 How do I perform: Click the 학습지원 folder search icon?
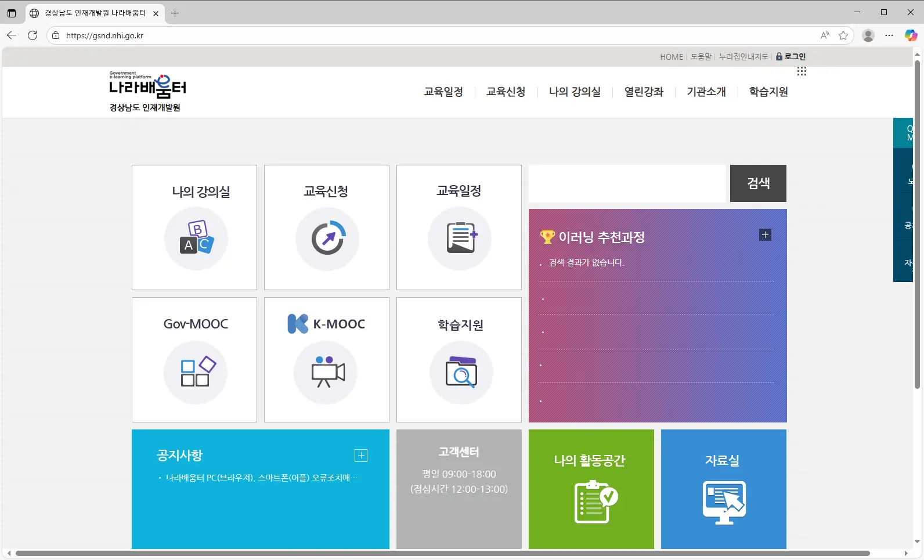(461, 372)
